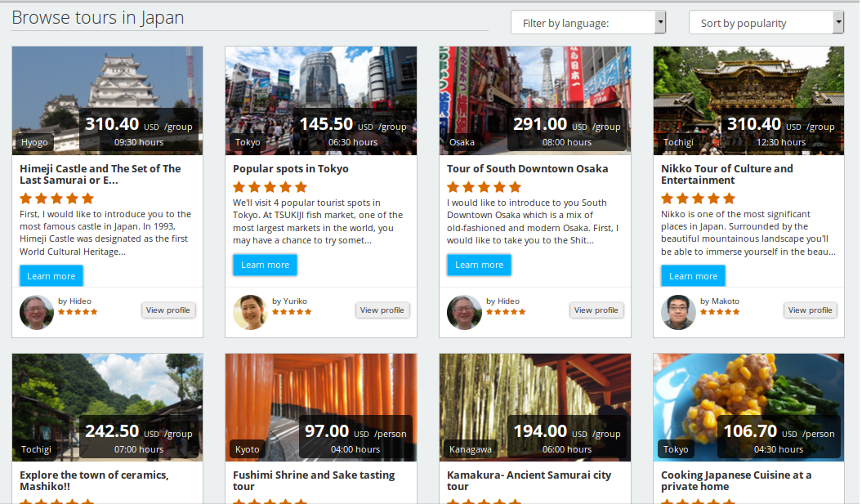Click Hideo's avatar on Osaka tour card

tap(464, 312)
